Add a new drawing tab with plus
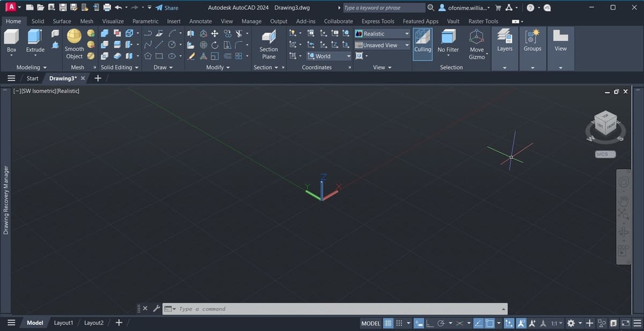 [x=98, y=78]
